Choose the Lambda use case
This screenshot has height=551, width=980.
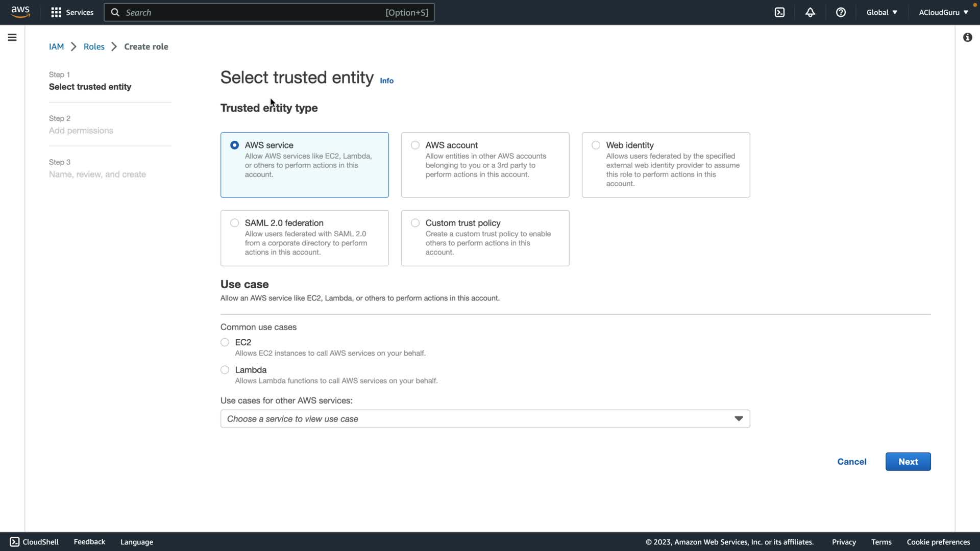click(x=225, y=370)
